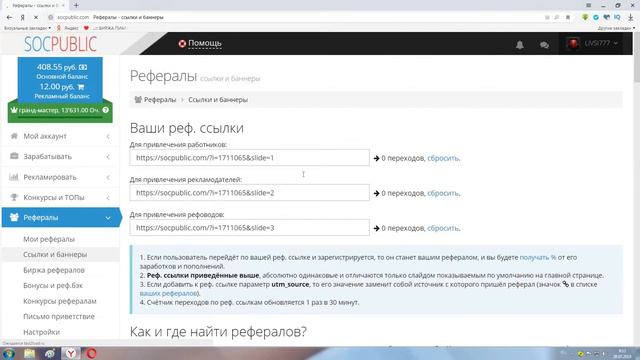Close the Рефералы browser tab
Screen dimensions: 640x360
[62, 5]
